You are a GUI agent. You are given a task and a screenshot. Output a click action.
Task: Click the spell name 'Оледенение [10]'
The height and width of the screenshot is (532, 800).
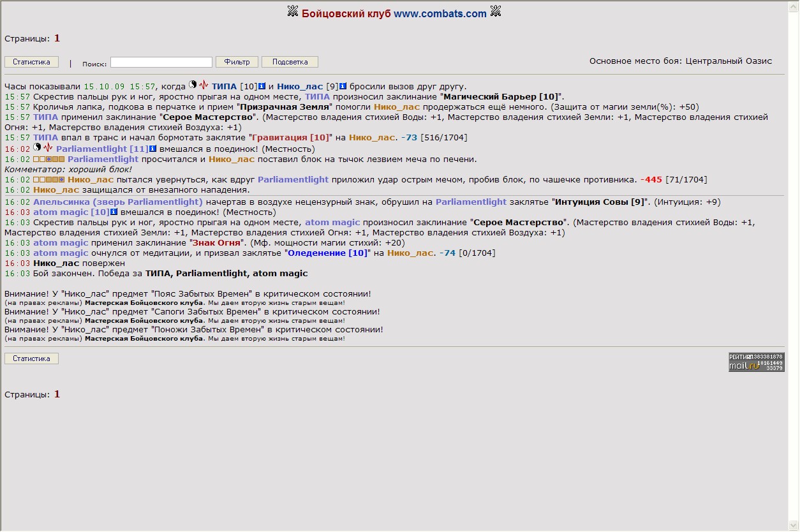pyautogui.click(x=327, y=253)
